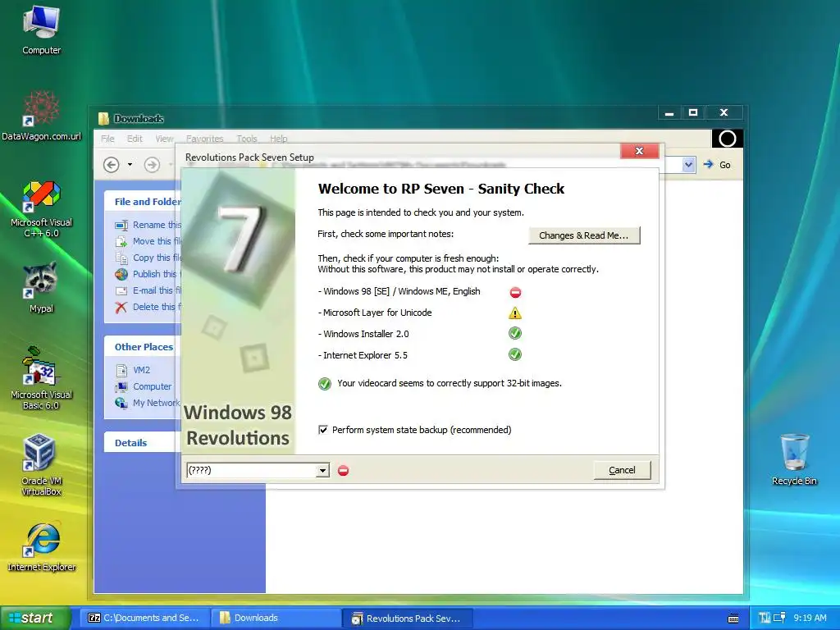Image resolution: width=840 pixels, height=630 pixels.
Task: Click green check beside Windows Installer 2.0
Action: tap(515, 333)
